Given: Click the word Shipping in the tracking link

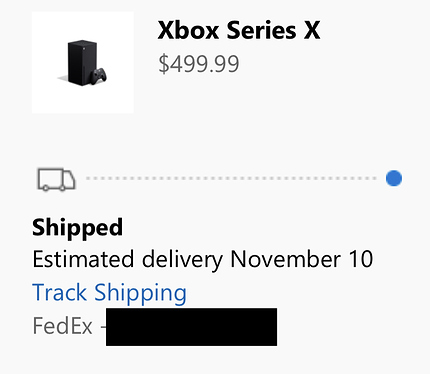Looking at the screenshot, I should [x=140, y=292].
